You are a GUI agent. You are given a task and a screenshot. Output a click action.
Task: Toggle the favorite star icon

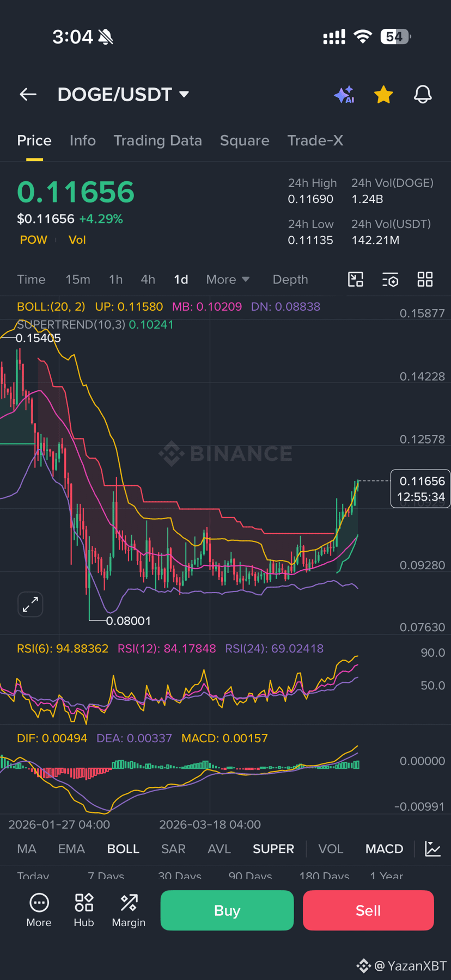383,95
